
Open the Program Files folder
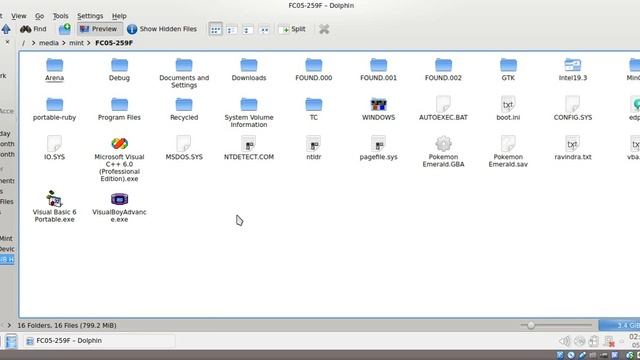point(119,109)
